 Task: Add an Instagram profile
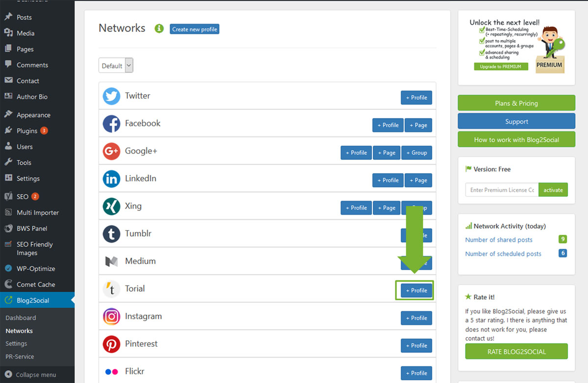pyautogui.click(x=416, y=318)
